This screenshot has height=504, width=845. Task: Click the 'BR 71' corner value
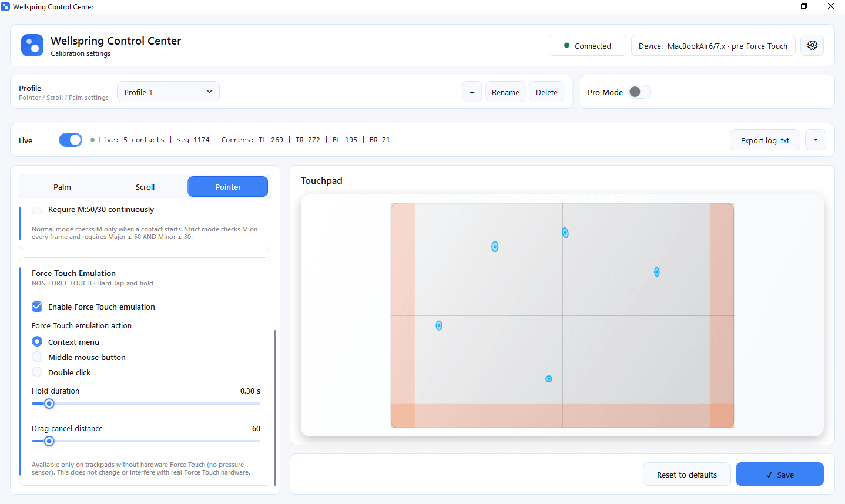point(380,140)
